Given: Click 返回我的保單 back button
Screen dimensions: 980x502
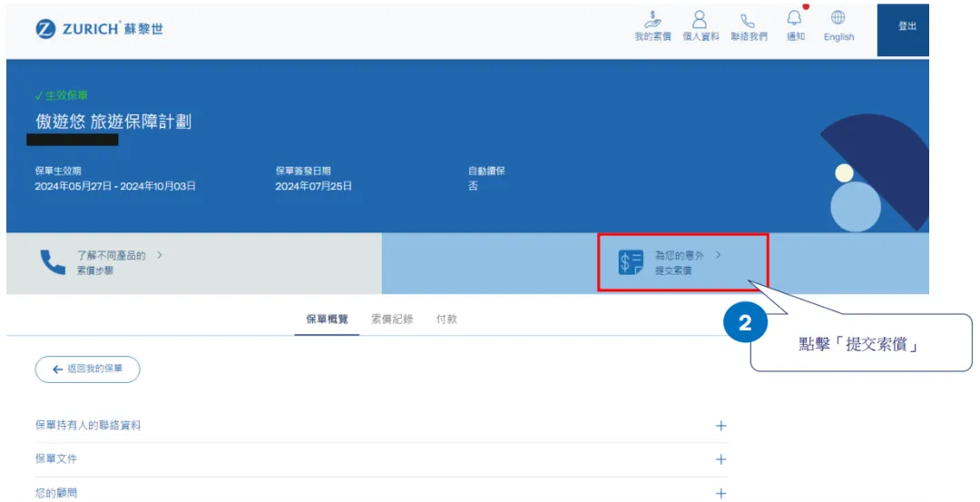Looking at the screenshot, I should click(87, 369).
